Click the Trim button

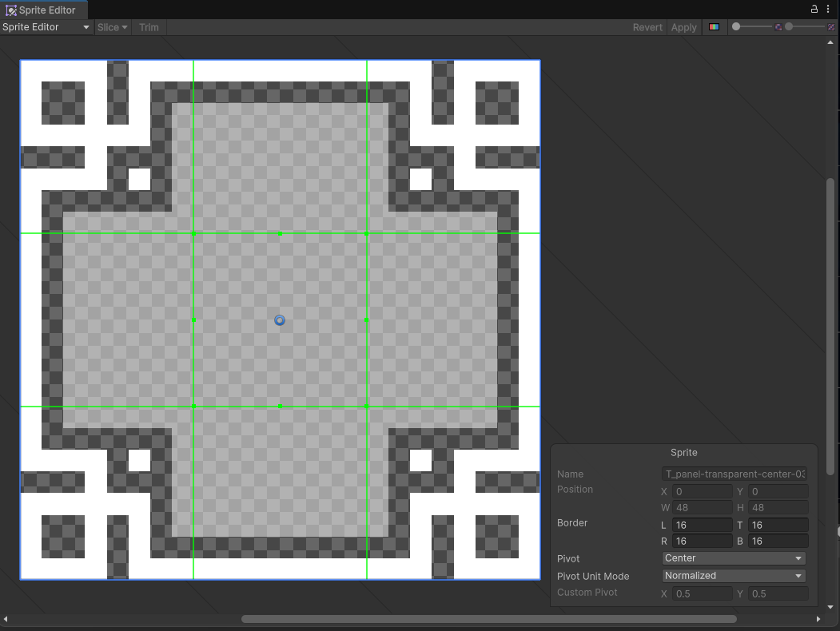[x=149, y=26]
